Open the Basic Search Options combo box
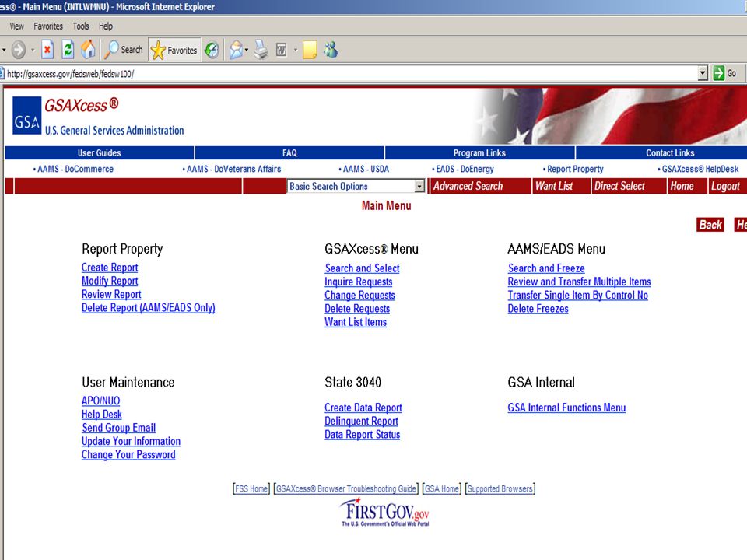The height and width of the screenshot is (560, 747). point(356,186)
